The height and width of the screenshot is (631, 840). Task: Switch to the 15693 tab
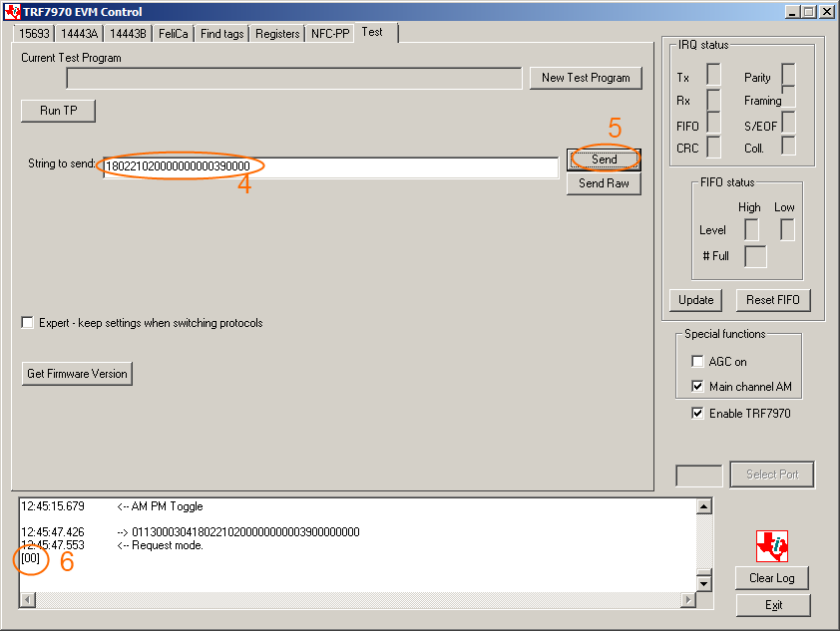(34, 34)
